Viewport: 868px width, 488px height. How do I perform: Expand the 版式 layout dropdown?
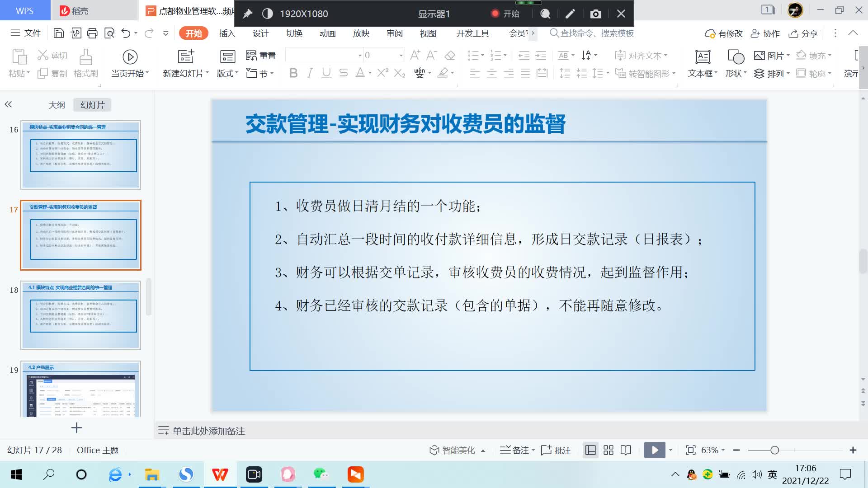pyautogui.click(x=236, y=73)
